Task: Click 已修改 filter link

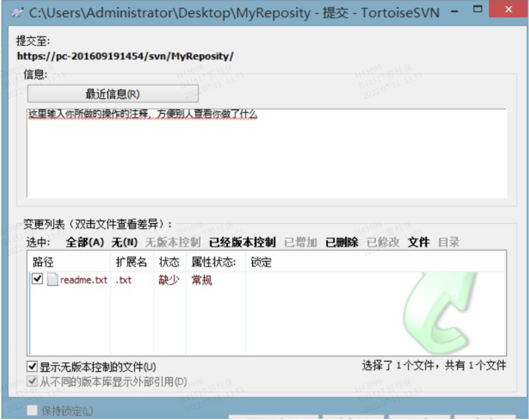Action: click(x=383, y=242)
